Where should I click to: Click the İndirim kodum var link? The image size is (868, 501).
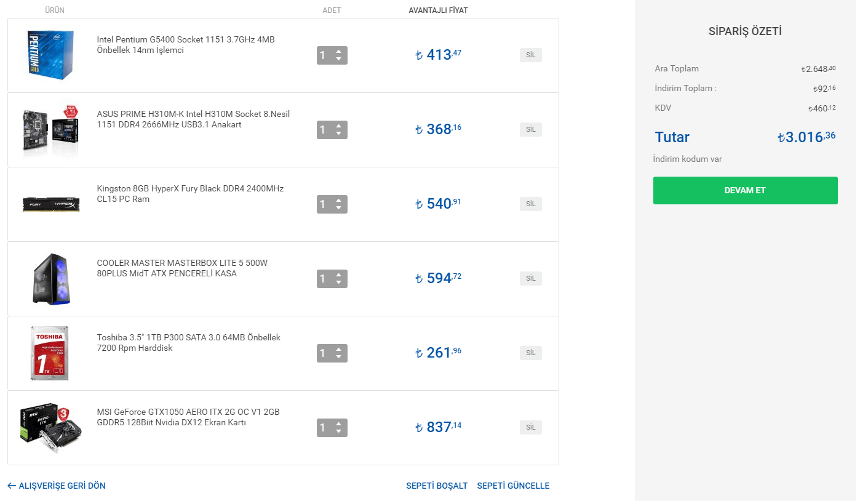coord(687,159)
